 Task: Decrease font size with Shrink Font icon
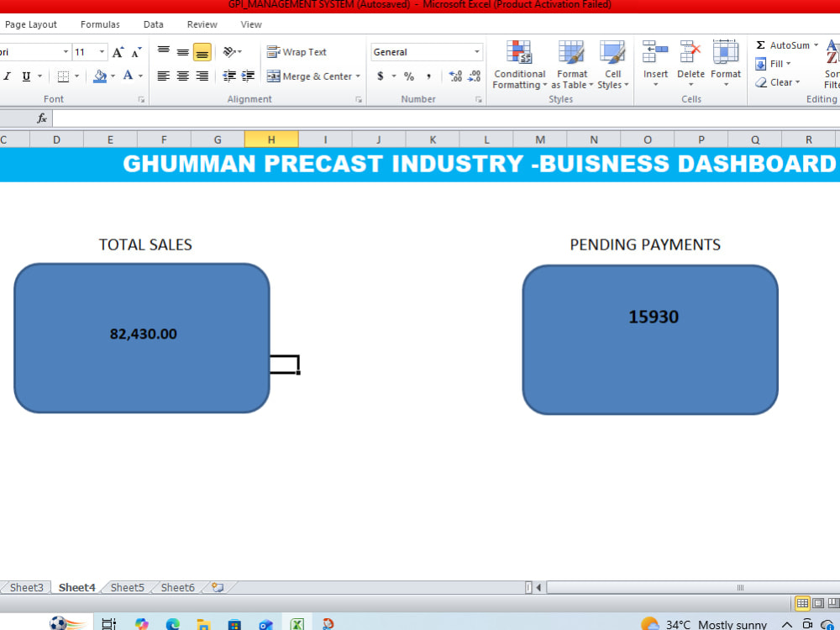click(x=137, y=52)
